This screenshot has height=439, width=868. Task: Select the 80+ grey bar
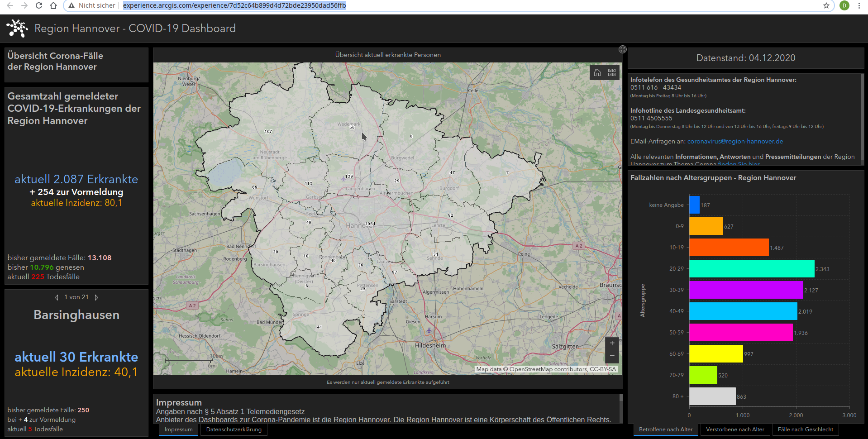click(x=712, y=396)
